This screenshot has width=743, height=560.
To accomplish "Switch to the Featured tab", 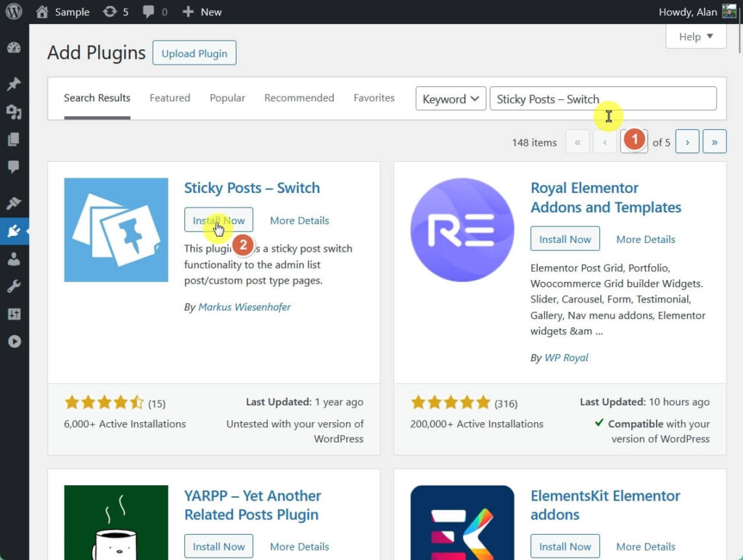I will pos(170,98).
